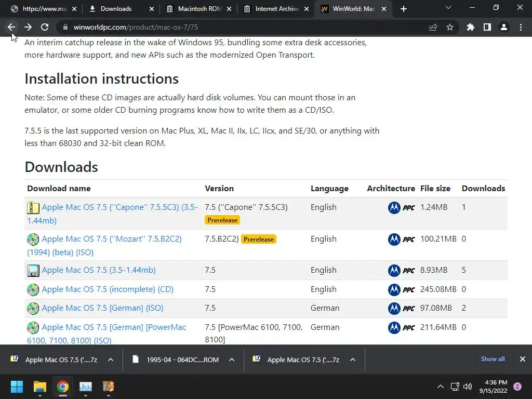Screen dimensions: 532x399
Task: Open the Extensions puzzle icon
Action: (471, 27)
